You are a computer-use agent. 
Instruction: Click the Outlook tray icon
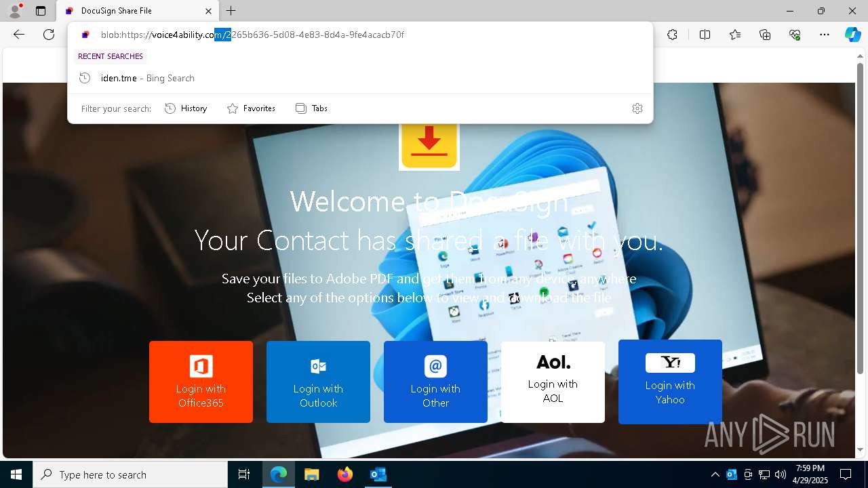[732, 474]
